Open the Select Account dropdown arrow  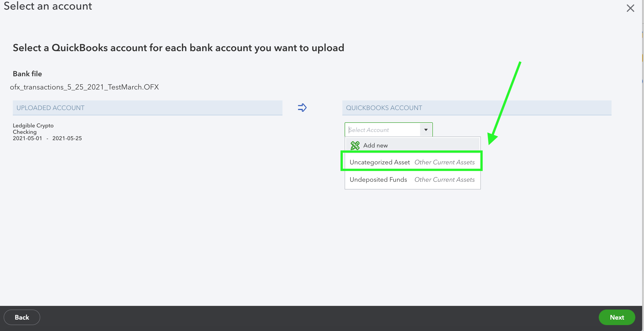(426, 130)
